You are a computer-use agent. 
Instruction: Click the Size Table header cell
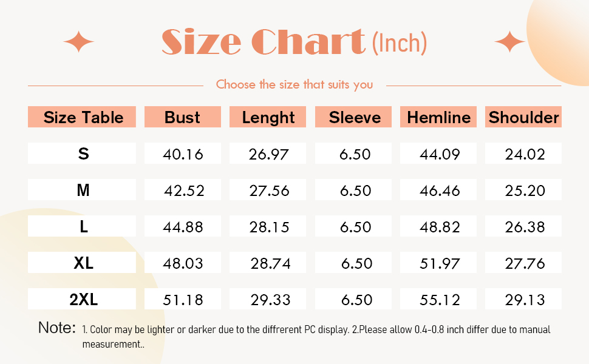click(83, 117)
